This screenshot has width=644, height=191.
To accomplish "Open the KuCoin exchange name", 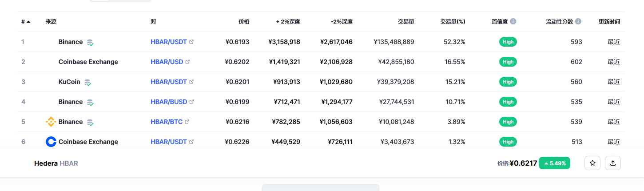I will click(69, 82).
